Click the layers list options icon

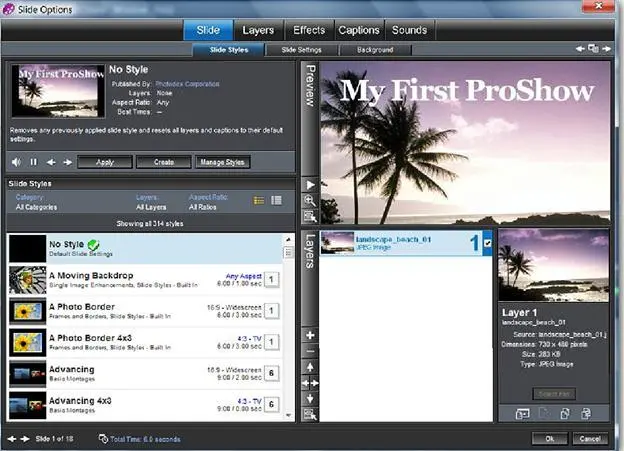tap(310, 414)
